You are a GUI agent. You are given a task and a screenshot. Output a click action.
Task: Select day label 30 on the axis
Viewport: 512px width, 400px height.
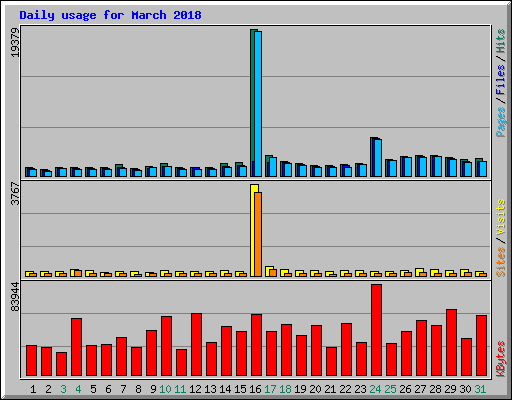coord(465,389)
